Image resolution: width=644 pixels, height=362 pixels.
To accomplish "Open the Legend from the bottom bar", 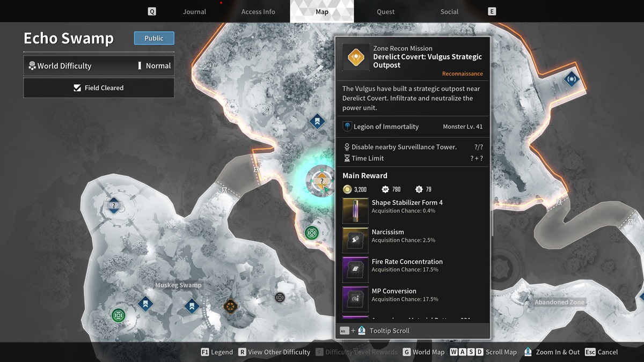I will pos(217,352).
